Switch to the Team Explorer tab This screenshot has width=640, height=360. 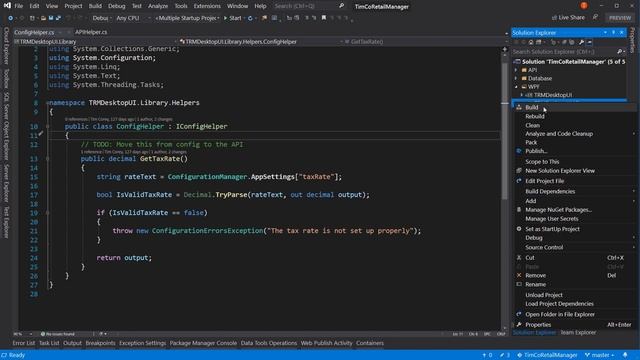[x=578, y=333]
